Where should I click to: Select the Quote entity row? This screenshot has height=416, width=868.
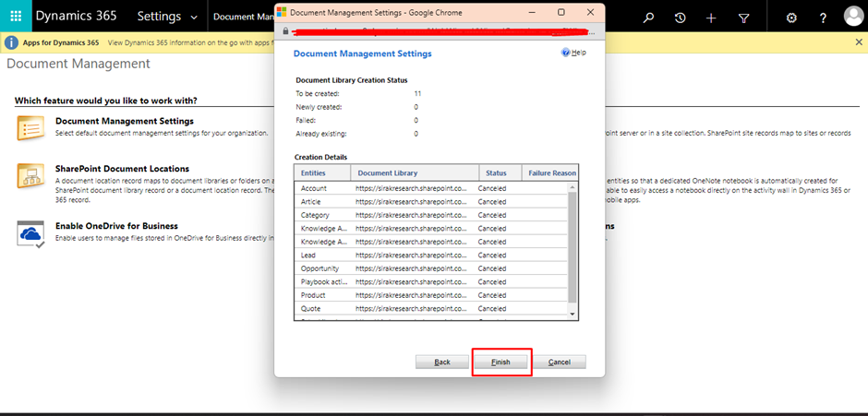[x=430, y=308]
